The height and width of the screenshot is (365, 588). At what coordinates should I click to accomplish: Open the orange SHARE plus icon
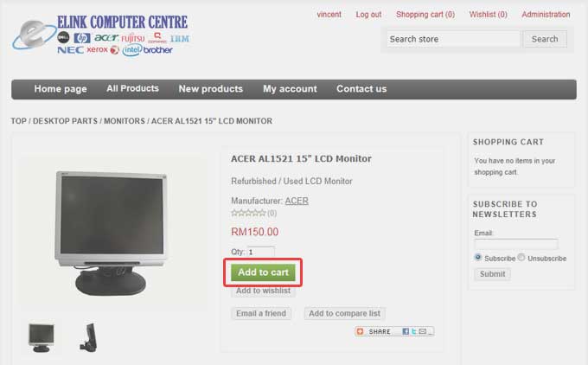(x=360, y=331)
